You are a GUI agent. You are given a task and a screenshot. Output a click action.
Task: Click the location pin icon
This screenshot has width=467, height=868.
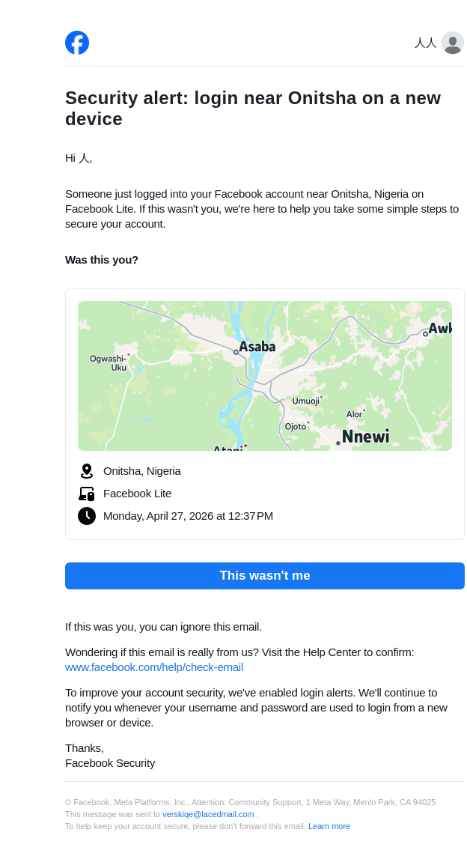point(87,471)
